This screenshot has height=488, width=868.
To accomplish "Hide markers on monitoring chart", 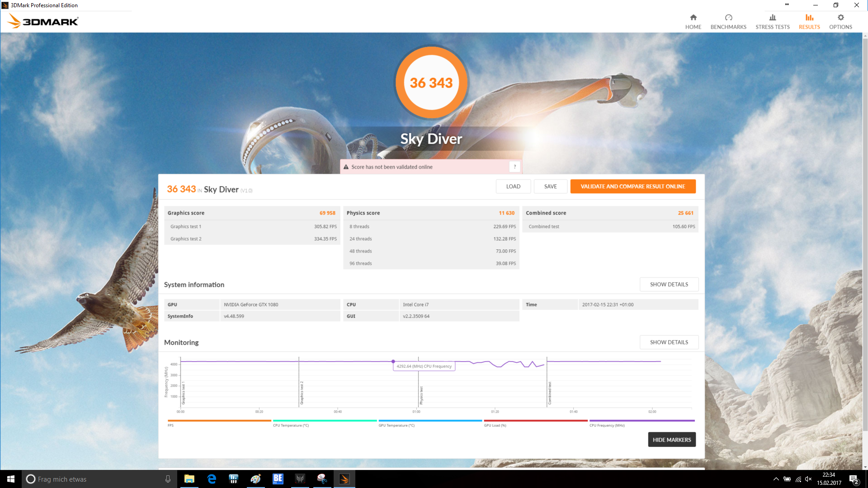I will click(x=671, y=440).
